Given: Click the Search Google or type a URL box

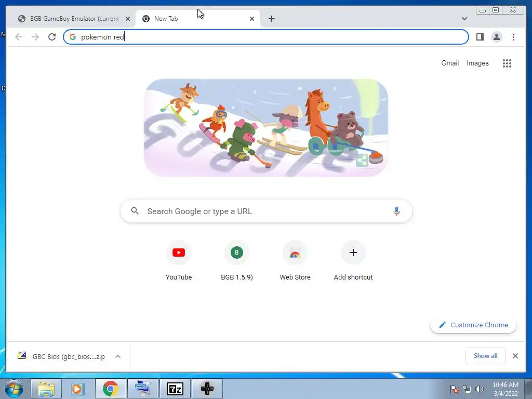Looking at the screenshot, I should pos(266,211).
